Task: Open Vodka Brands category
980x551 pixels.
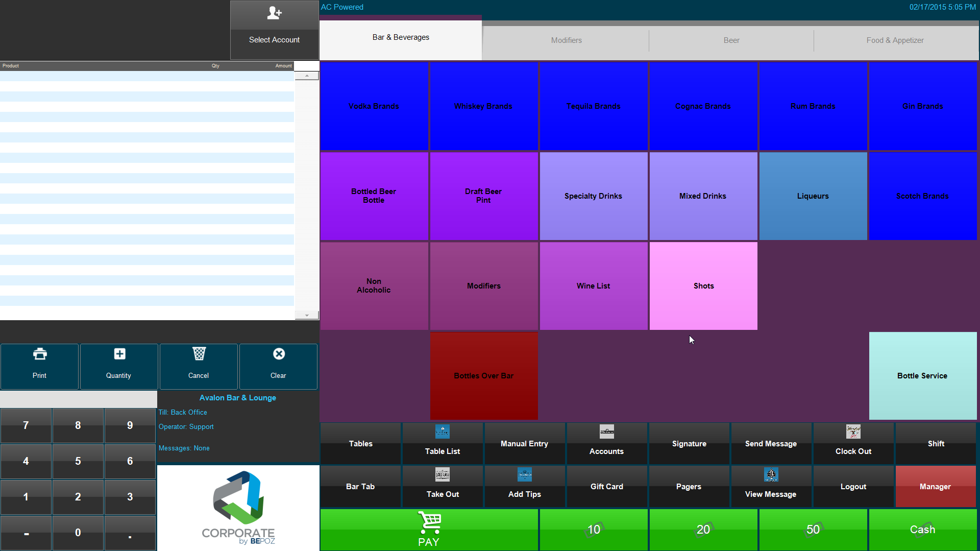Action: [374, 106]
